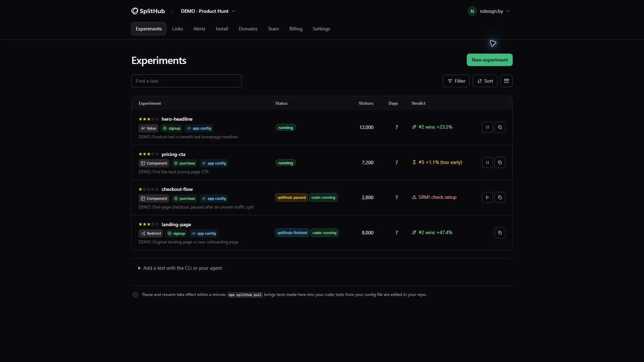Open the checkout-flow experiment

pyautogui.click(x=177, y=189)
